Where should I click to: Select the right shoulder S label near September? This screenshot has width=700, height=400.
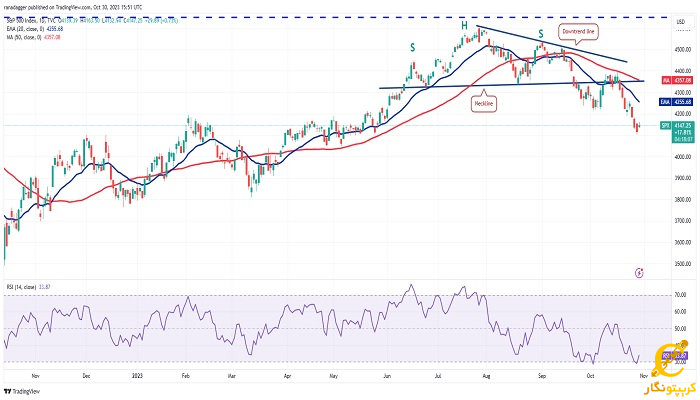point(541,34)
